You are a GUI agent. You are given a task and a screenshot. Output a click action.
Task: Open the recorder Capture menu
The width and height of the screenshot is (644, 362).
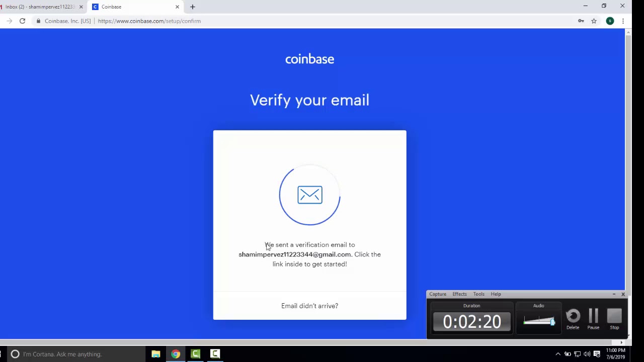pos(438,294)
